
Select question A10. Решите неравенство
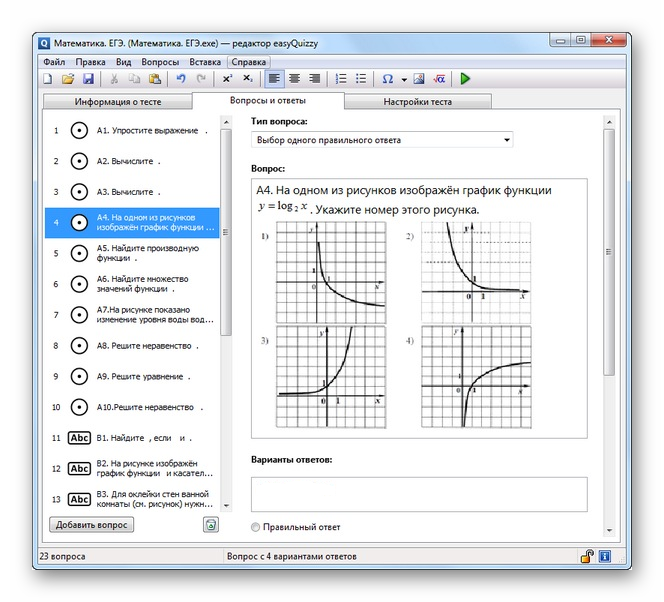coord(132,407)
